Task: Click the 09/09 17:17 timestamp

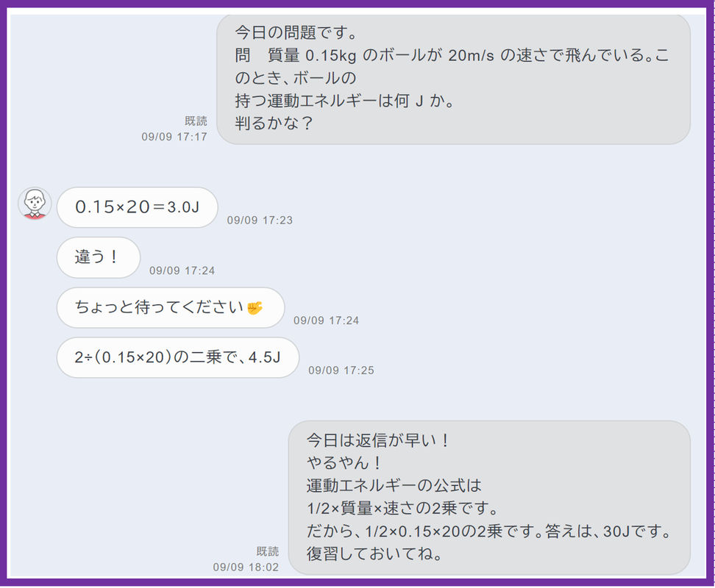Action: pyautogui.click(x=174, y=137)
